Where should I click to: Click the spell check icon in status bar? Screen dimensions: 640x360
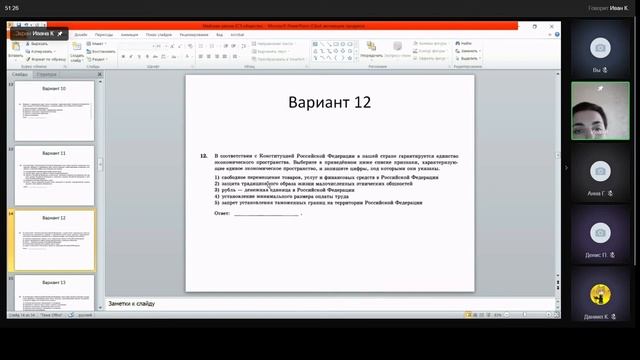click(71, 315)
